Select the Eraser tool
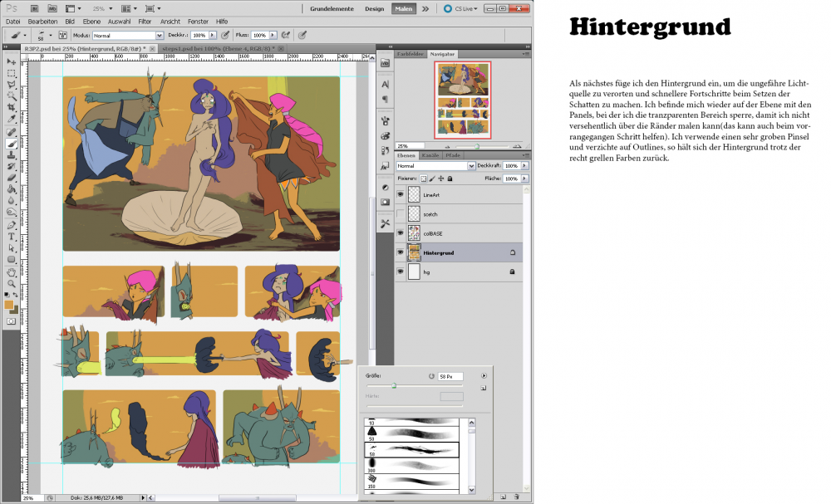831x504 pixels. pos(11,178)
